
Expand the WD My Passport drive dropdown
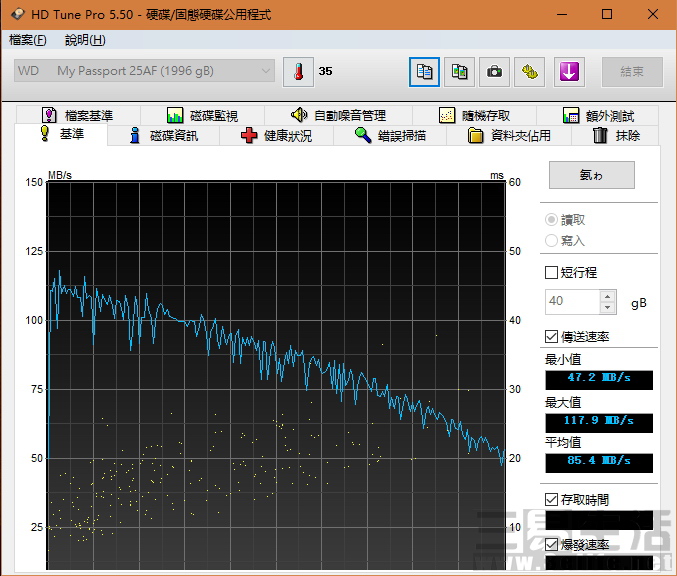[x=144, y=71]
